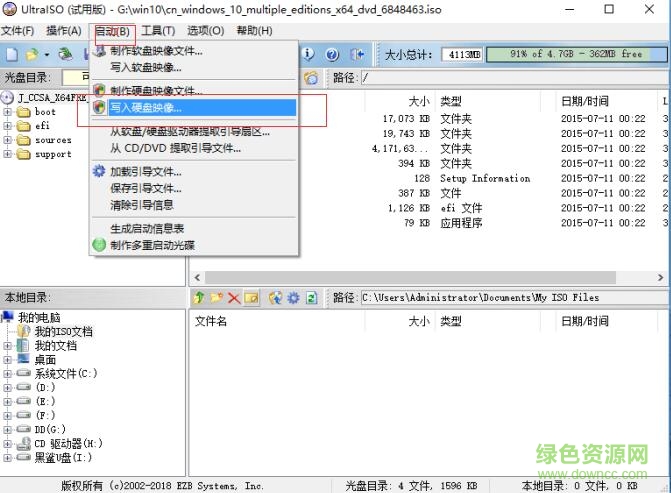Choose 制作多重启动光碟 menu entry
The image size is (671, 493).
pyautogui.click(x=152, y=245)
